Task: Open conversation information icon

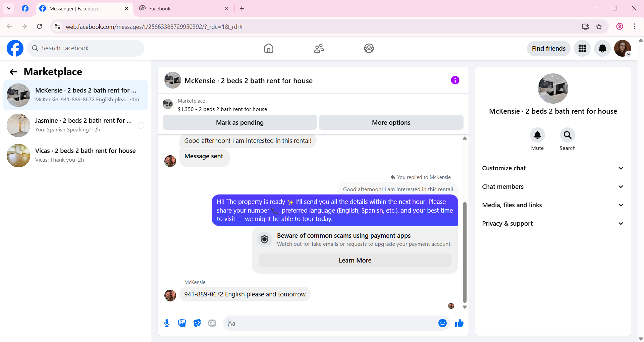Action: click(455, 80)
